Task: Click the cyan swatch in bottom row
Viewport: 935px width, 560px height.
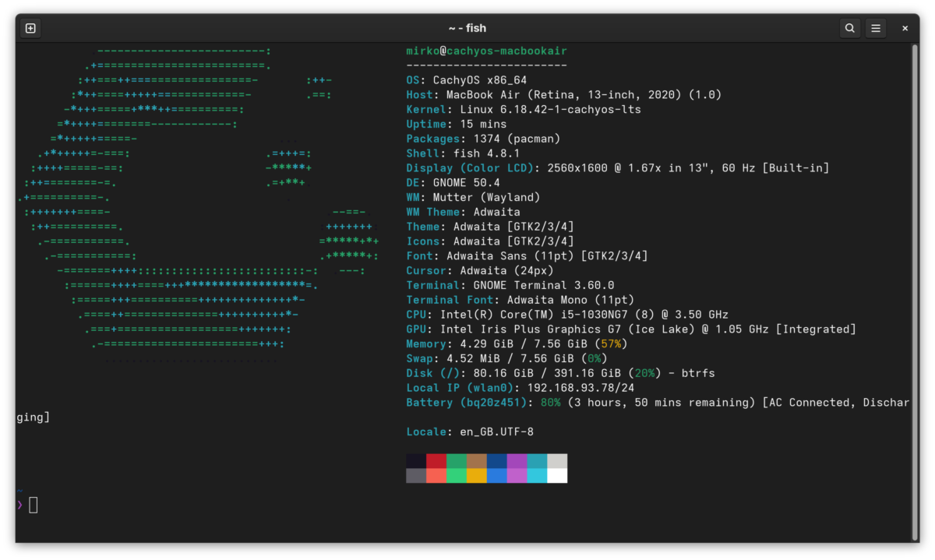Action: [538, 475]
